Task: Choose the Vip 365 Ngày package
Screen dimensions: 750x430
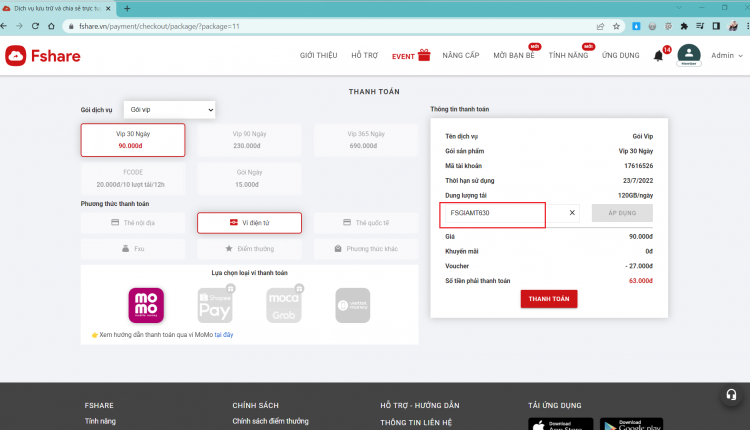Action: (x=366, y=140)
